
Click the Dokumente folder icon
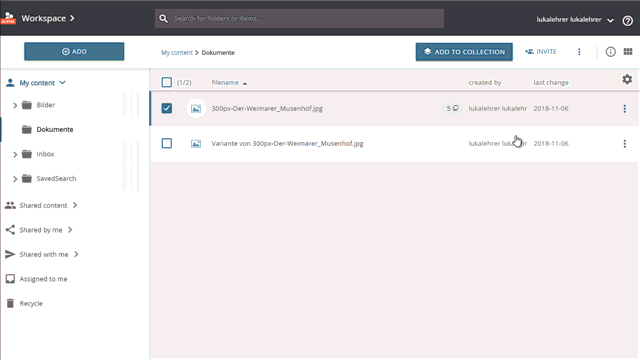[27, 129]
